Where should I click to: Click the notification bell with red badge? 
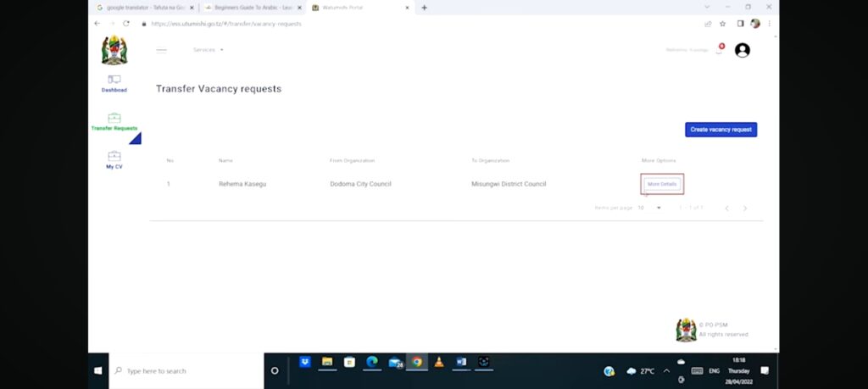[719, 51]
